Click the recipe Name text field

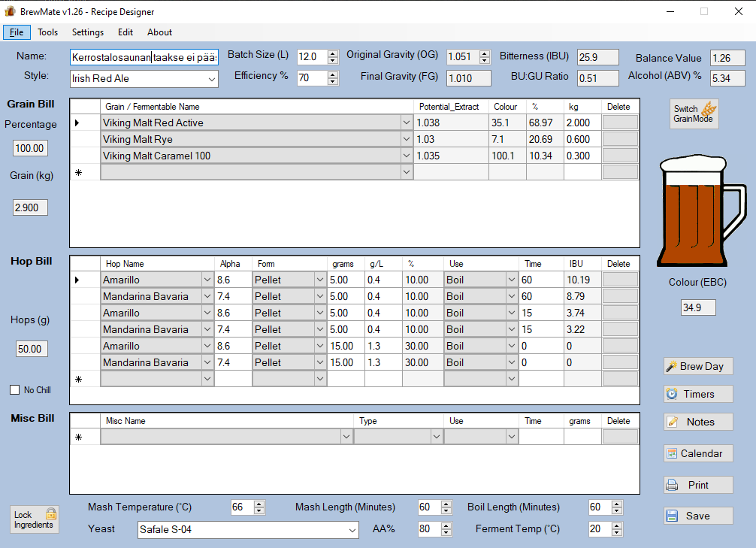[x=144, y=57]
